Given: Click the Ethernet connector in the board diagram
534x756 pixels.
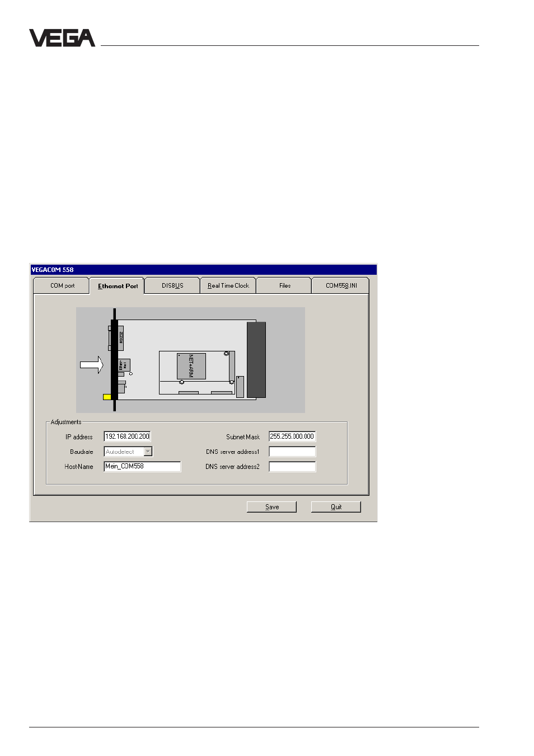Looking at the screenshot, I should coord(124,366).
